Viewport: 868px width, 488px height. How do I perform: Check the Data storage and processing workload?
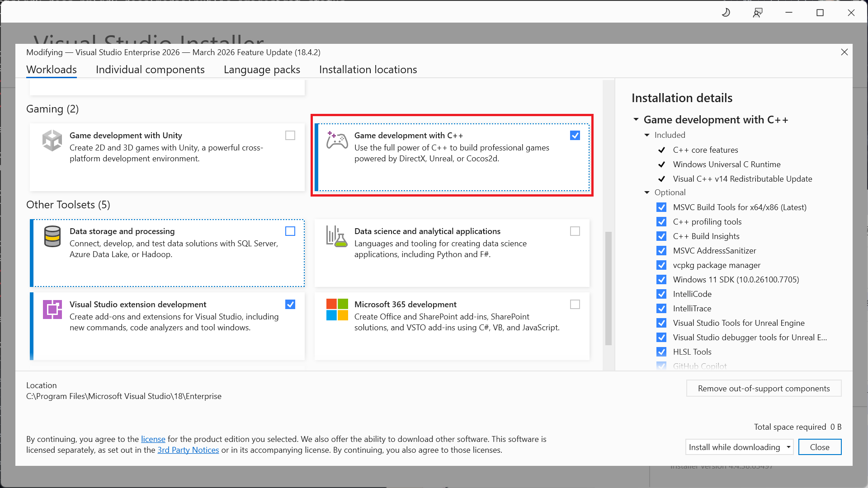(290, 231)
